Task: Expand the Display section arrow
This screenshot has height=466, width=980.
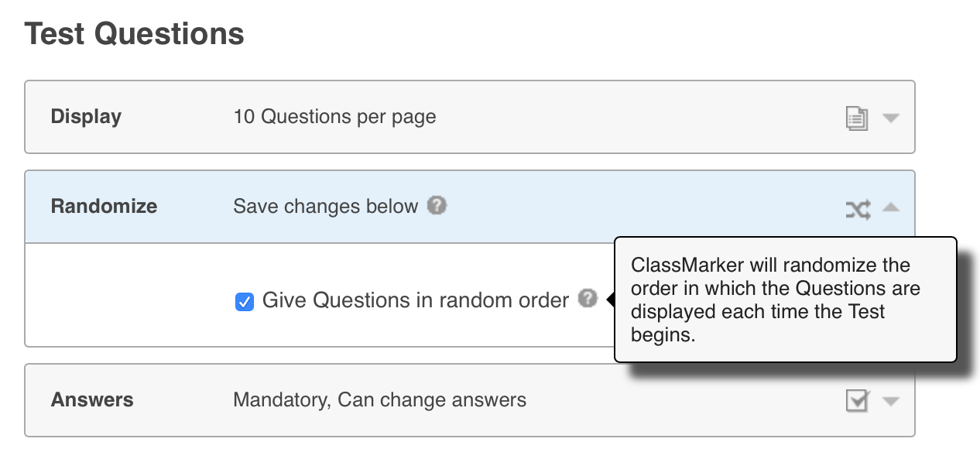Action: coord(891,118)
